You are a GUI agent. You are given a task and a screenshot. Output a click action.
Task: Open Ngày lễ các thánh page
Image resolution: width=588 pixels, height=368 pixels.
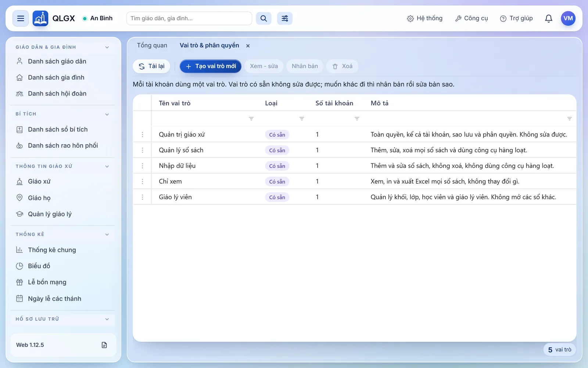pos(63,299)
